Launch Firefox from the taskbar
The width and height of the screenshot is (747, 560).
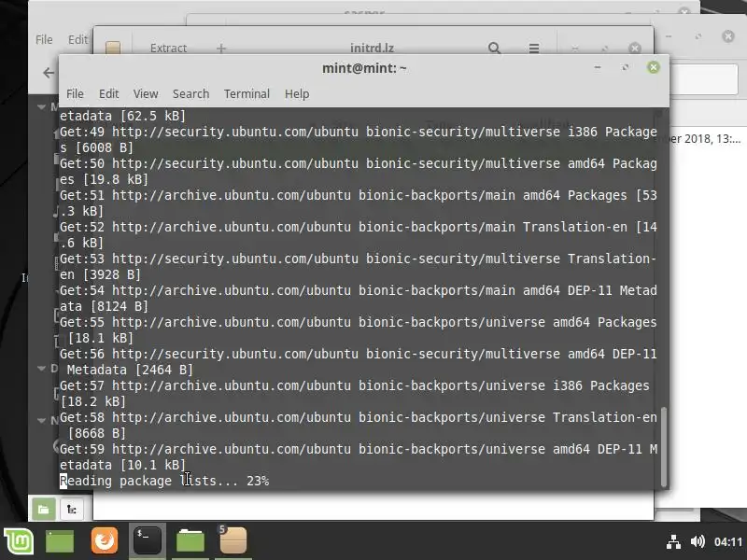coord(105,541)
